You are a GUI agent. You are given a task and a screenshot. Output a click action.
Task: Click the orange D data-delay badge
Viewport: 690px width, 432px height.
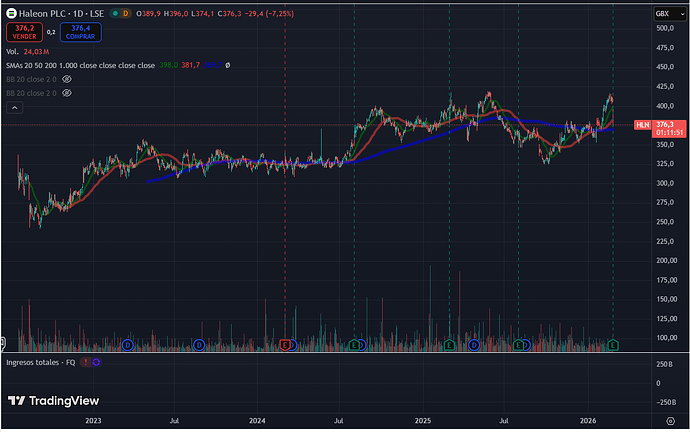126,13
